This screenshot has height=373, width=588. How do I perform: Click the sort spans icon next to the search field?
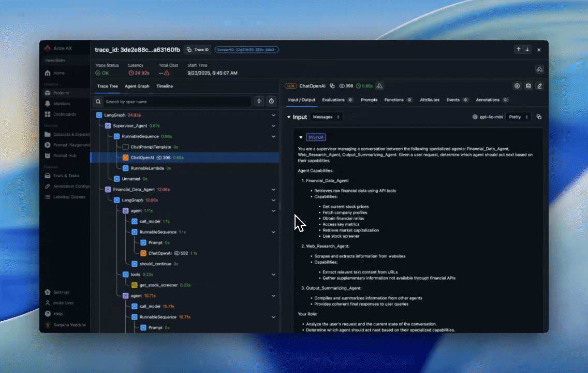tap(259, 101)
